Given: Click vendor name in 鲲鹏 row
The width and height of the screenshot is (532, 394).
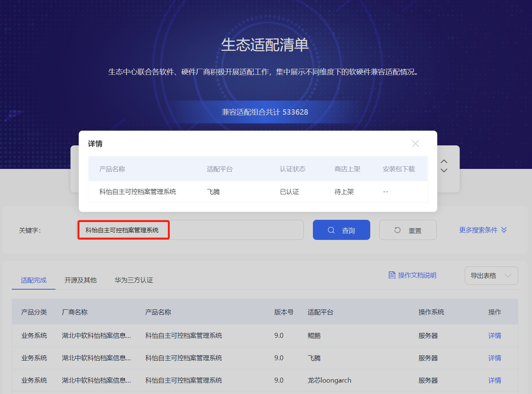Looking at the screenshot, I should click(96, 336).
